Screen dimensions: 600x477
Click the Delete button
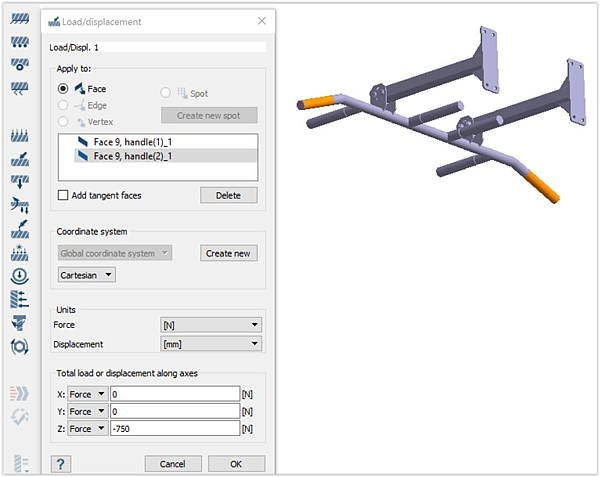tap(228, 195)
